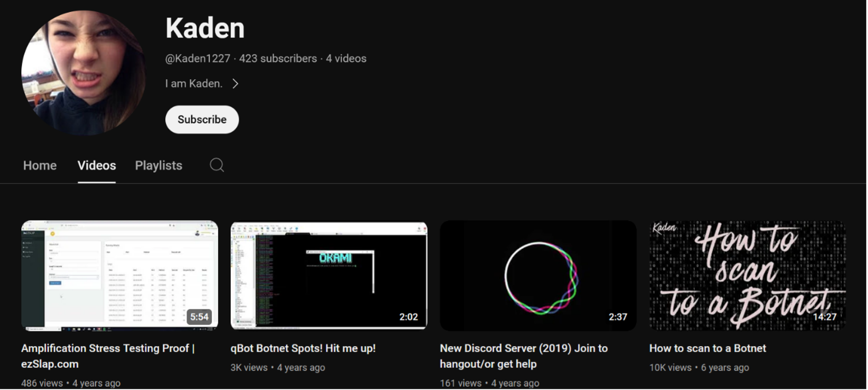Screen dimensions: 868x390
Task: Click the 5:54 duration badge
Action: pos(199,317)
